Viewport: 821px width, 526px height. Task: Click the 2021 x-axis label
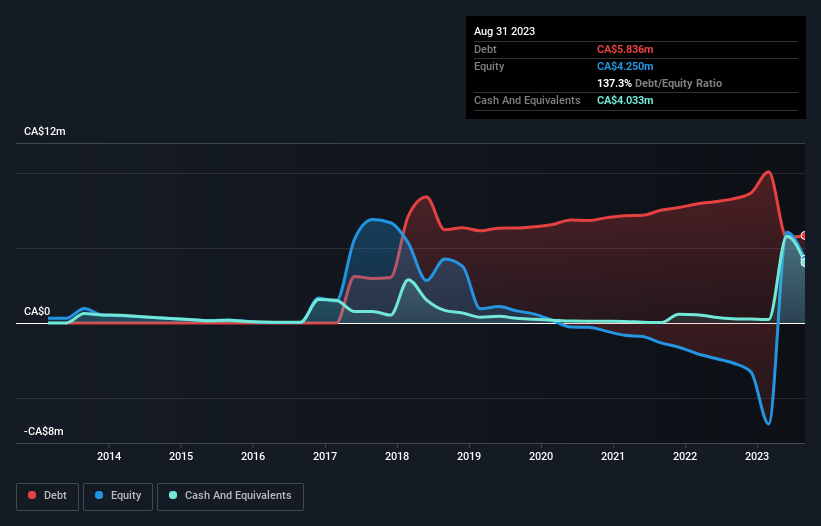tap(613, 456)
